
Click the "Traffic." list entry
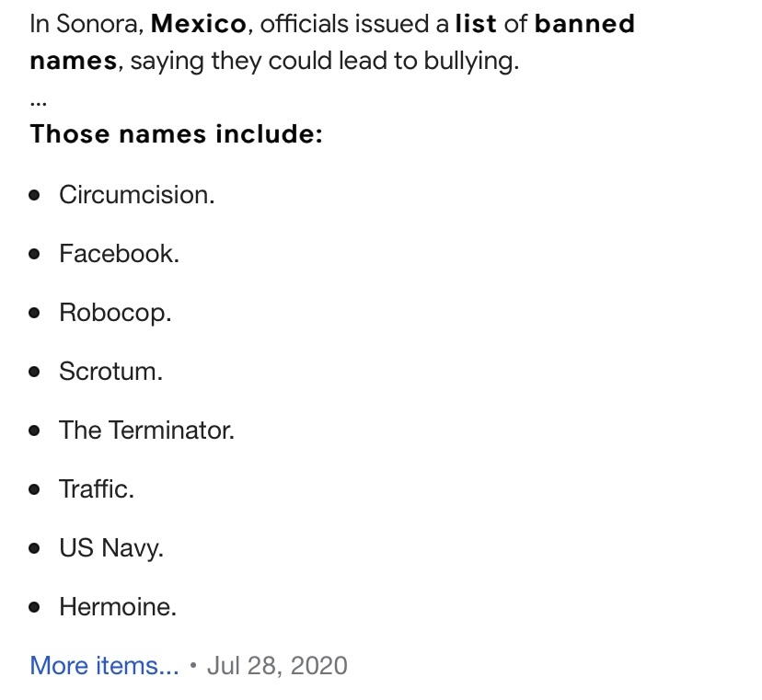coord(97,488)
